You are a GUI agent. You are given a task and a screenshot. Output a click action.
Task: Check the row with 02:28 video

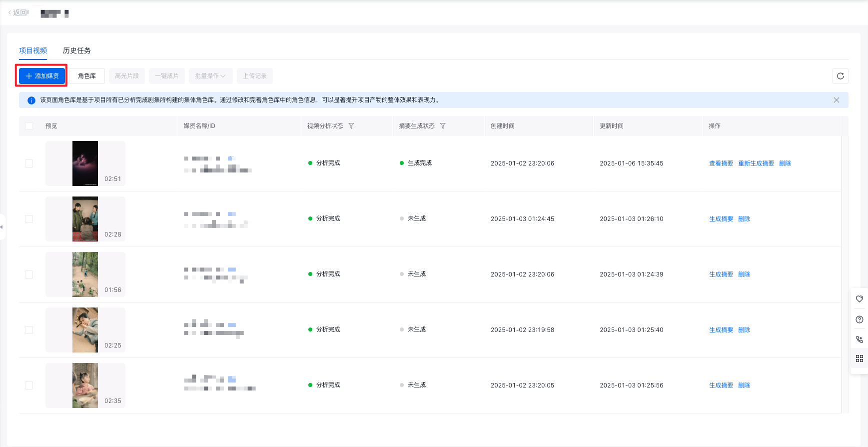(x=29, y=219)
